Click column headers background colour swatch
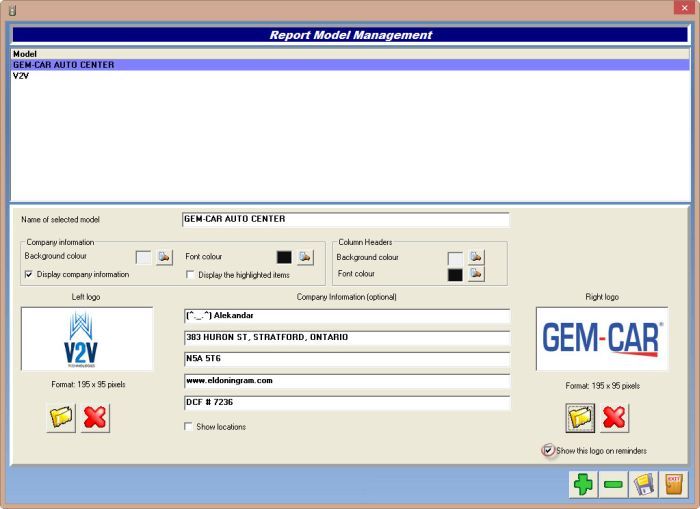This screenshot has width=700, height=509. click(455, 259)
